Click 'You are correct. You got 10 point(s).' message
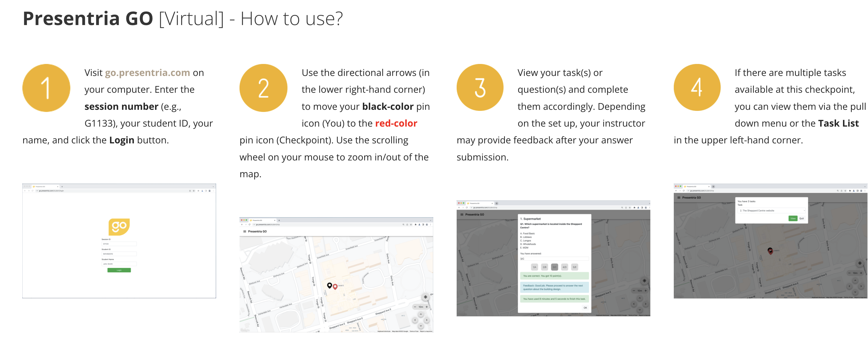868x339 pixels. point(554,276)
